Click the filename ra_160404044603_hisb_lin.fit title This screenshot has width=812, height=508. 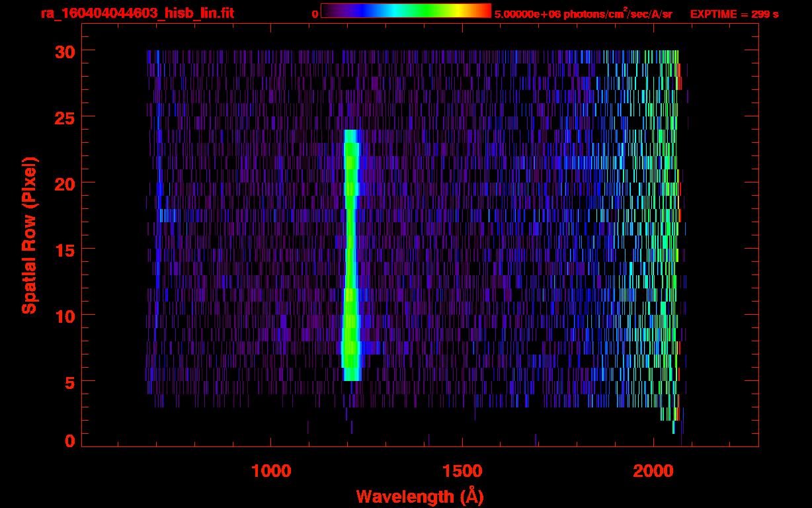click(136, 13)
